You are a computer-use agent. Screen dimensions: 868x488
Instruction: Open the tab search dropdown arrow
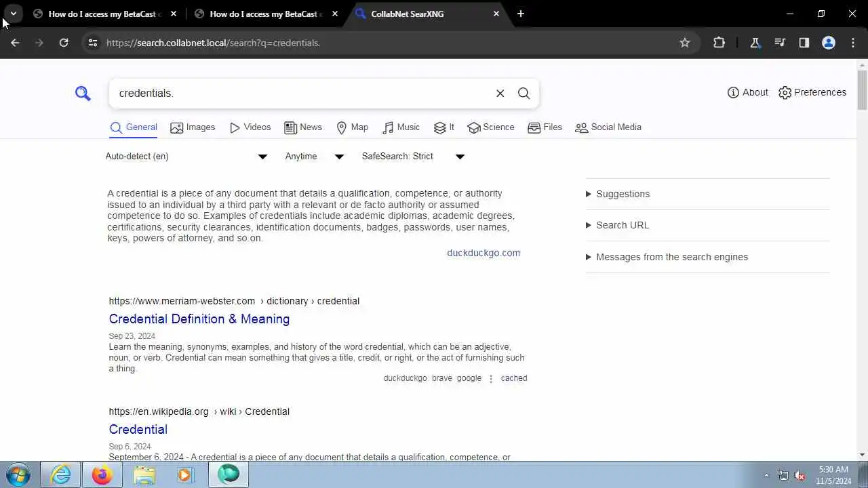tap(13, 14)
